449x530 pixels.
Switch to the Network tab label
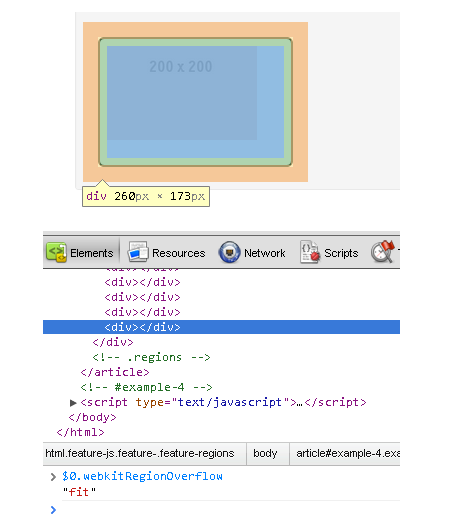point(265,253)
